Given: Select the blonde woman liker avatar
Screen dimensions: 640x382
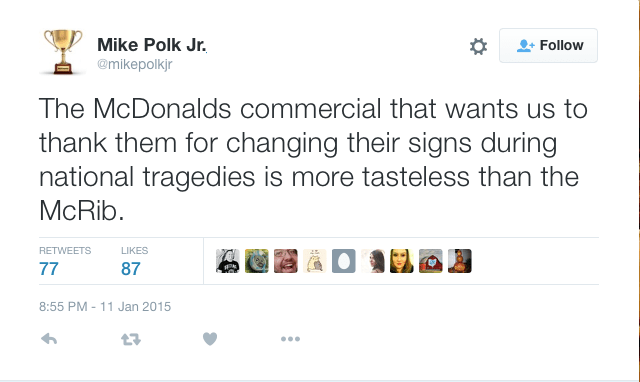Looking at the screenshot, I should click(x=401, y=261).
